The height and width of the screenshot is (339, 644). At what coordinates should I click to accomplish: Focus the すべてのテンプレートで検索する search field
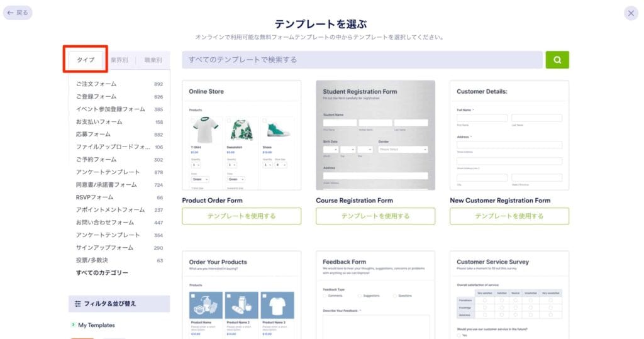coord(362,60)
